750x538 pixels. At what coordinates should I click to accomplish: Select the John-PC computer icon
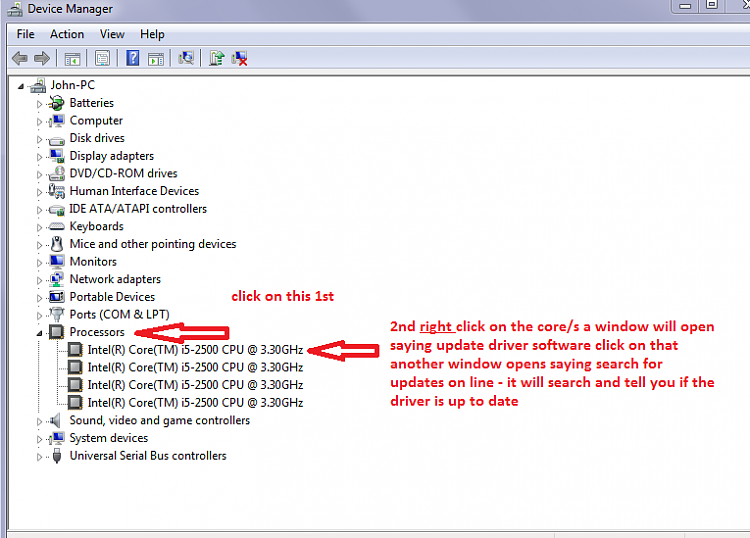click(37, 85)
